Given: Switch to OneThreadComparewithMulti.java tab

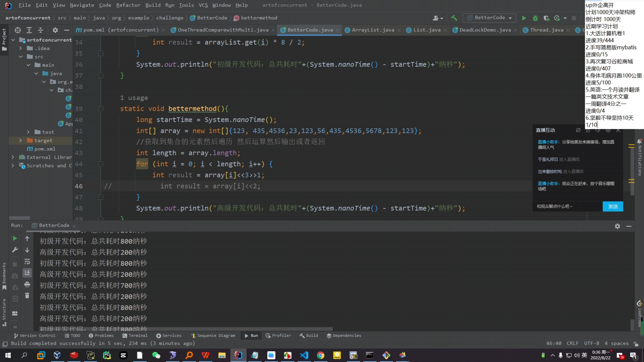Looking at the screenshot, I should click(223, 30).
